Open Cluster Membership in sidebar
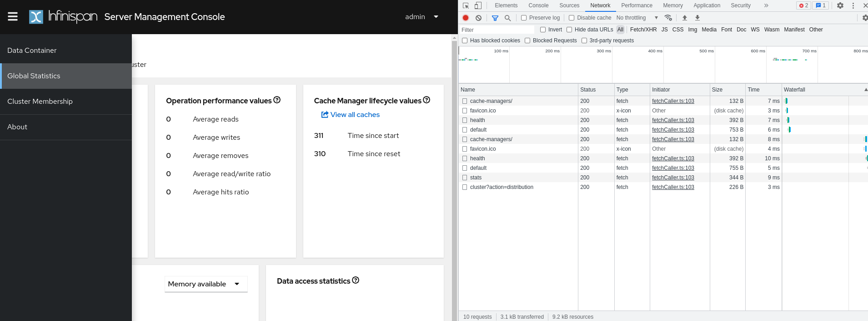The width and height of the screenshot is (868, 321). 40,102
